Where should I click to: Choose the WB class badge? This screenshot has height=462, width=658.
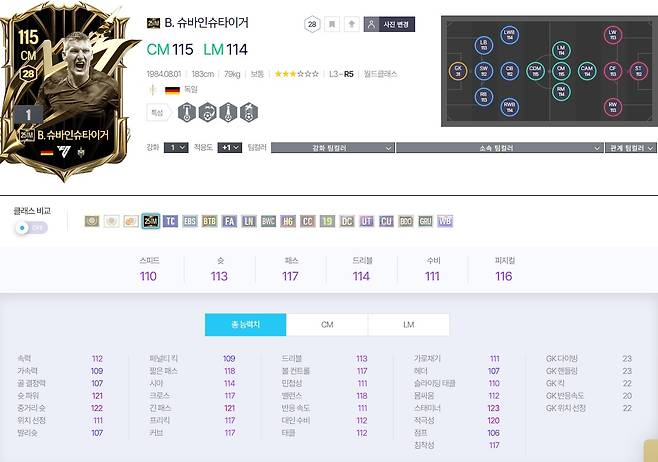[x=445, y=221]
